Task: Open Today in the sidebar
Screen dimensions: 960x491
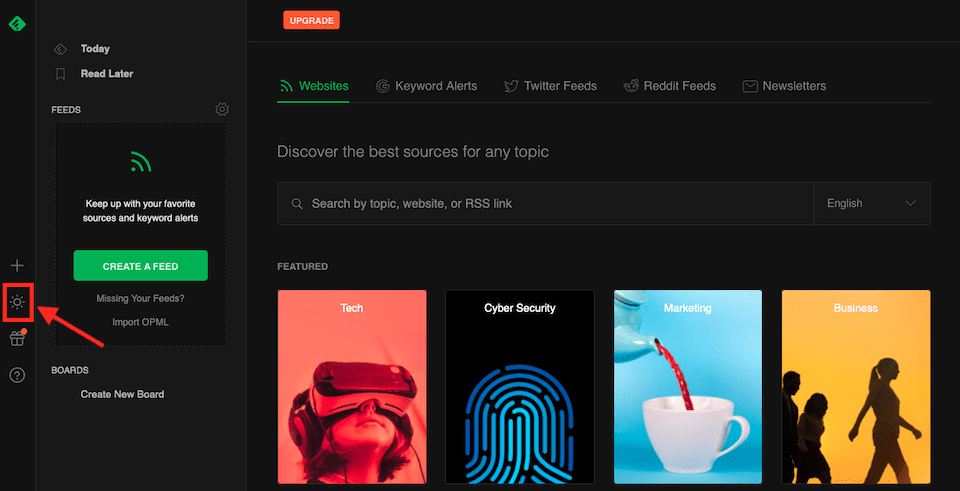Action: [x=95, y=48]
